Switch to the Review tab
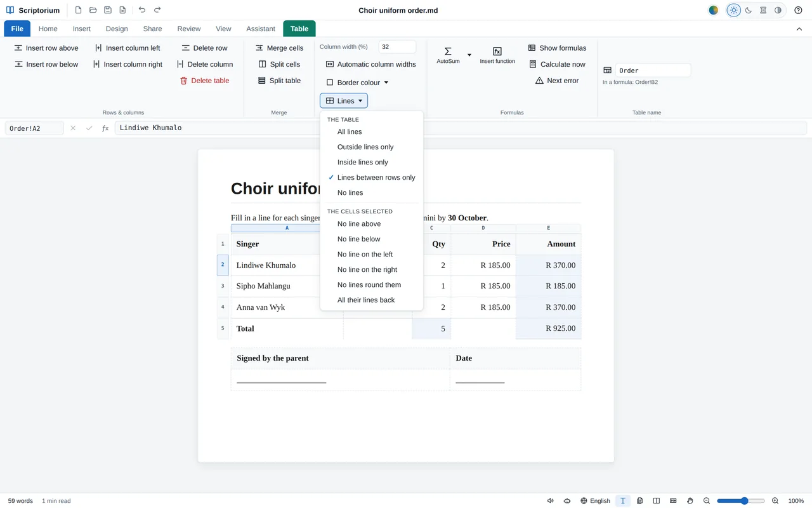The width and height of the screenshot is (812, 508). (x=189, y=29)
